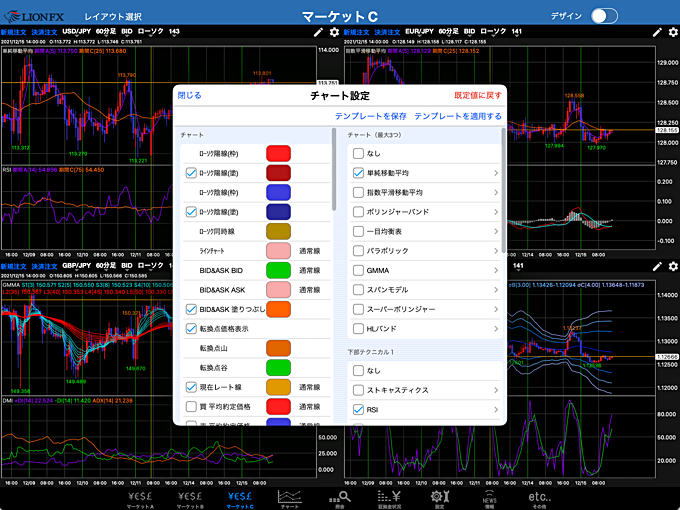The width and height of the screenshot is (680, 510).
Task: Select the highlighted マーケットC bottom icon
Action: click(240, 499)
